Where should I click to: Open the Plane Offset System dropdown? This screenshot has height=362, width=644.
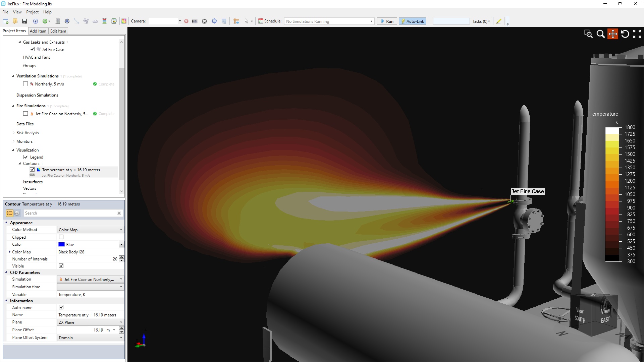coord(91,338)
